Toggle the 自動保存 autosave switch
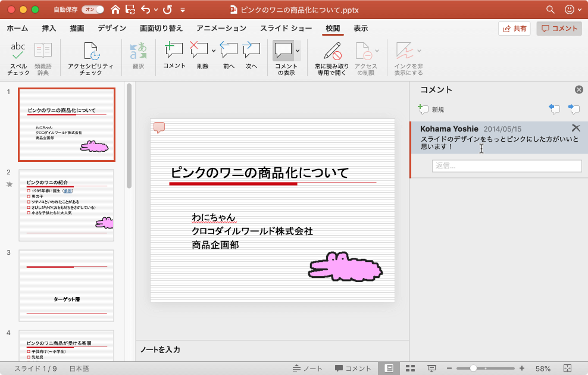 click(92, 10)
